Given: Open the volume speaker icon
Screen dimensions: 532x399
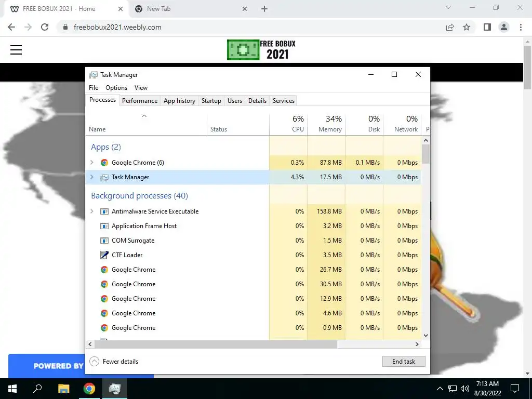Looking at the screenshot, I should click(465, 389).
